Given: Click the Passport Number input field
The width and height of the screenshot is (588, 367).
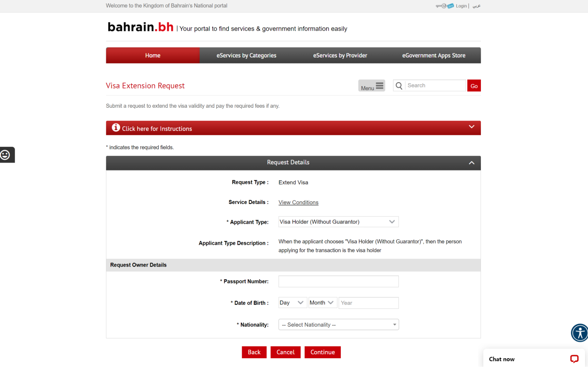Looking at the screenshot, I should (338, 281).
